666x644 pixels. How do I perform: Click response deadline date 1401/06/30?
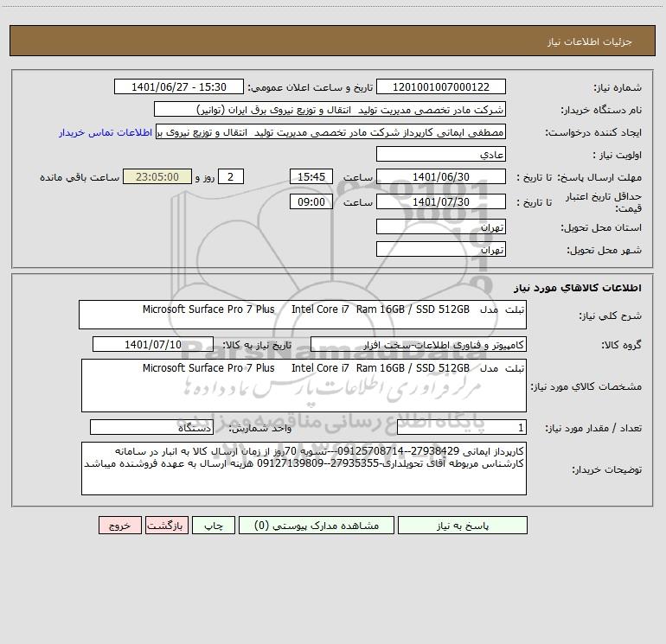pos(441,176)
